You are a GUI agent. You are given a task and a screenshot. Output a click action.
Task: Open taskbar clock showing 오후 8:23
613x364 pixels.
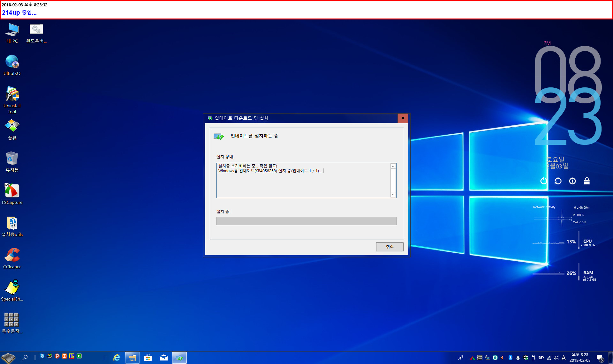[x=580, y=358]
